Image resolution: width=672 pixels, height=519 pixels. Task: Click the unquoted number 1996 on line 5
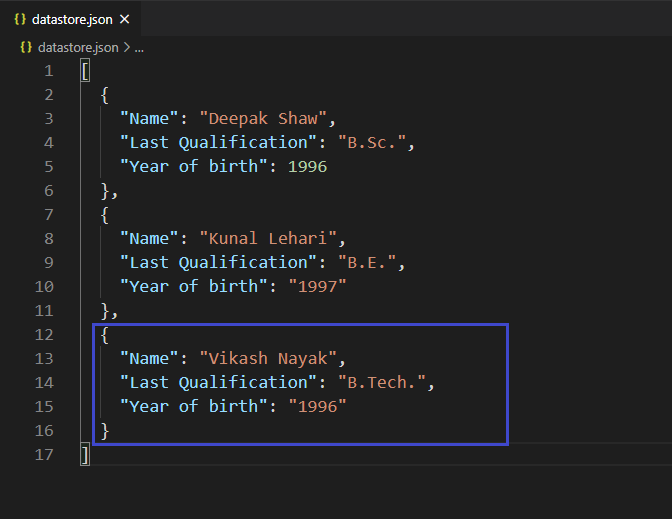(307, 166)
